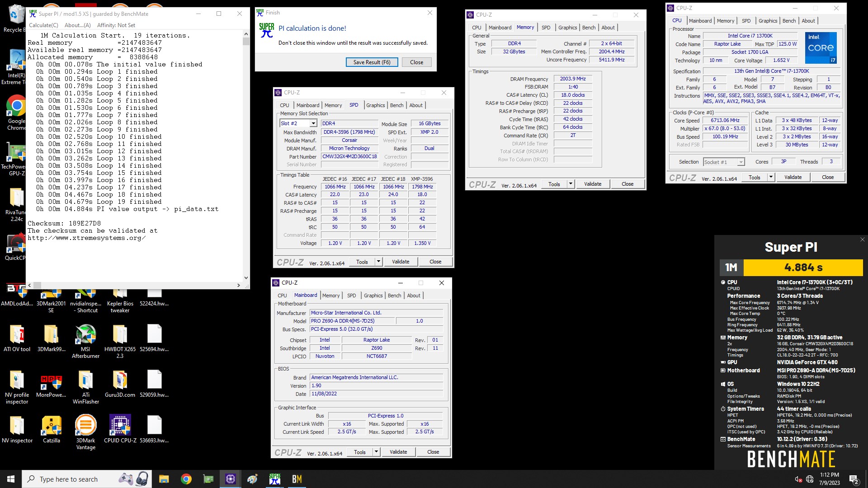The height and width of the screenshot is (488, 868).
Task: Open the Calculate(C) menu in Super PI
Action: [x=43, y=25]
